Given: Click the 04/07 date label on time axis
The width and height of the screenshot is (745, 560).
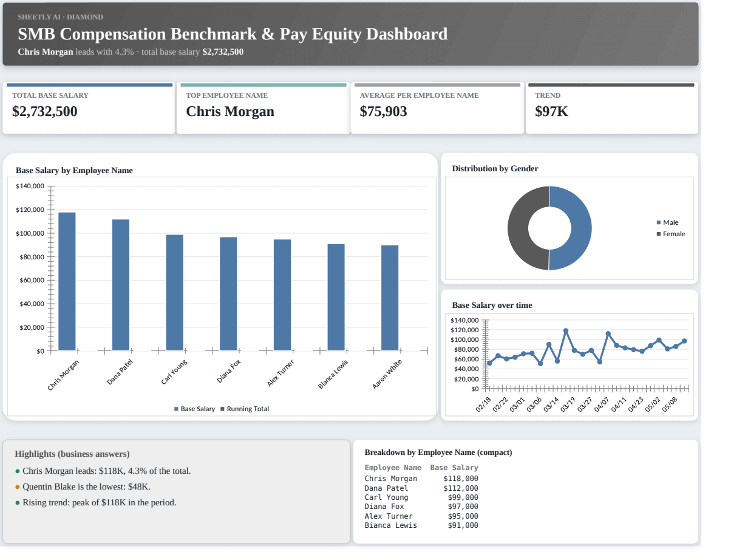Looking at the screenshot, I should (602, 405).
